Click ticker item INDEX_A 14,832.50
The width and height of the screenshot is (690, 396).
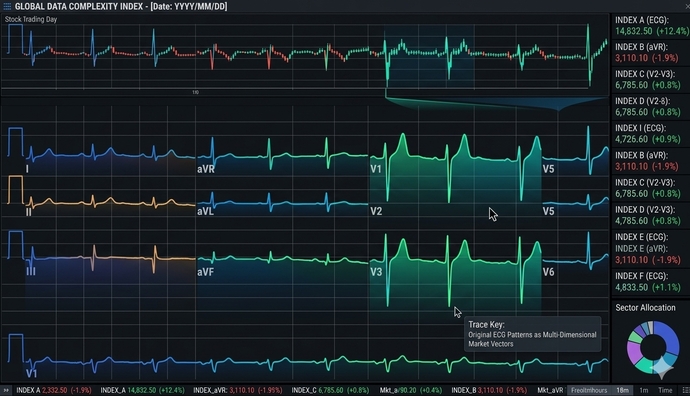[143, 390]
